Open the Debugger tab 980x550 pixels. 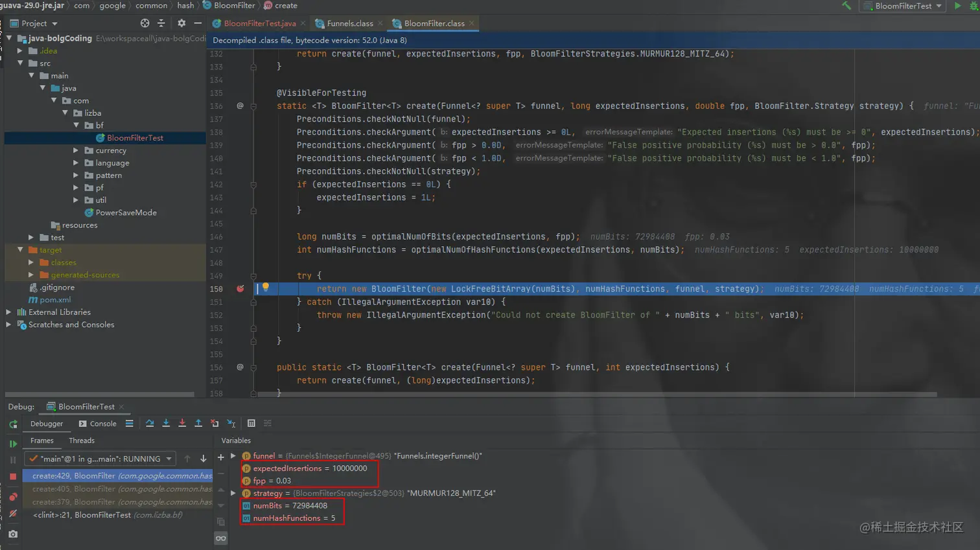coord(47,424)
